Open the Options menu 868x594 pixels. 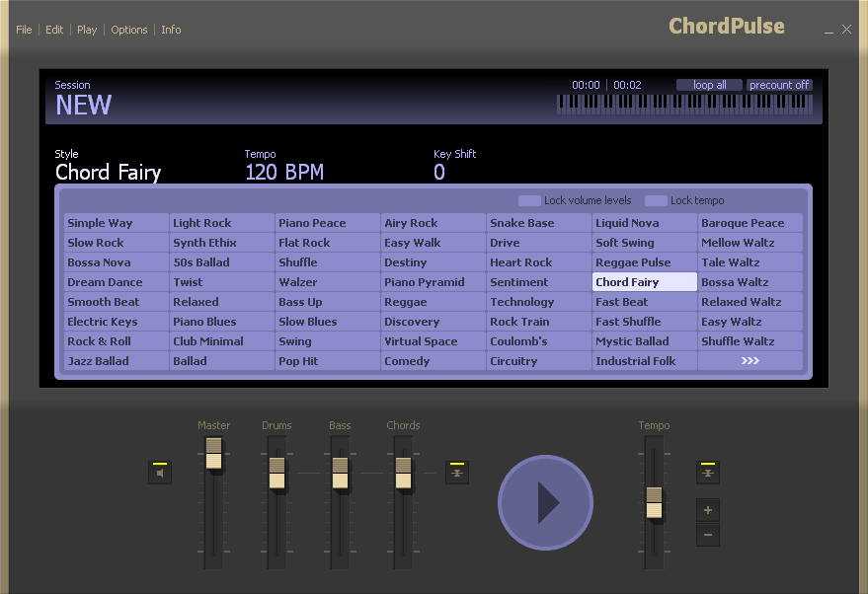(x=129, y=30)
